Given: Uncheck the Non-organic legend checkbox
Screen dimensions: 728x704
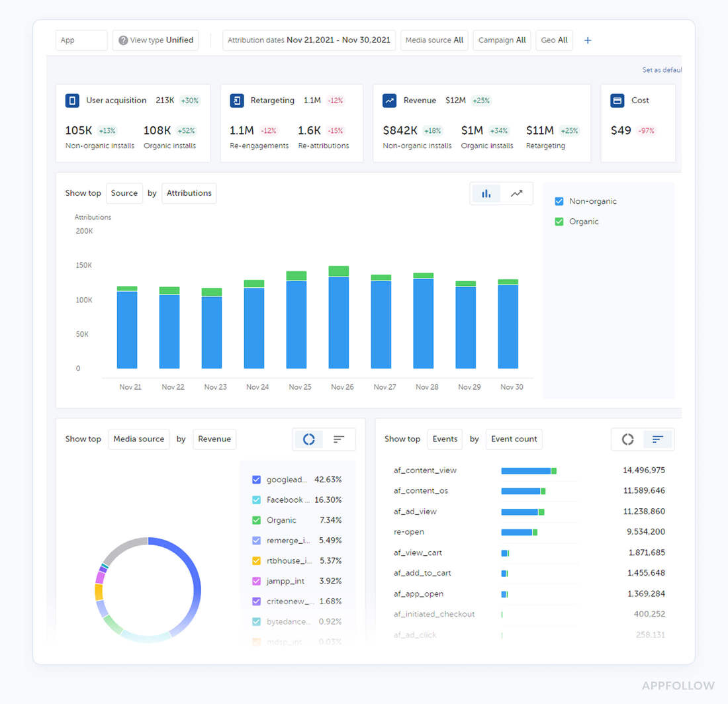Looking at the screenshot, I should [x=558, y=201].
